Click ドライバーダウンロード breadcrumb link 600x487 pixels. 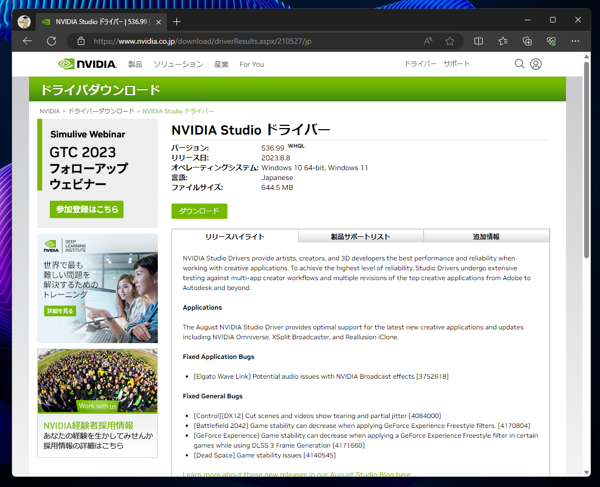click(x=101, y=111)
